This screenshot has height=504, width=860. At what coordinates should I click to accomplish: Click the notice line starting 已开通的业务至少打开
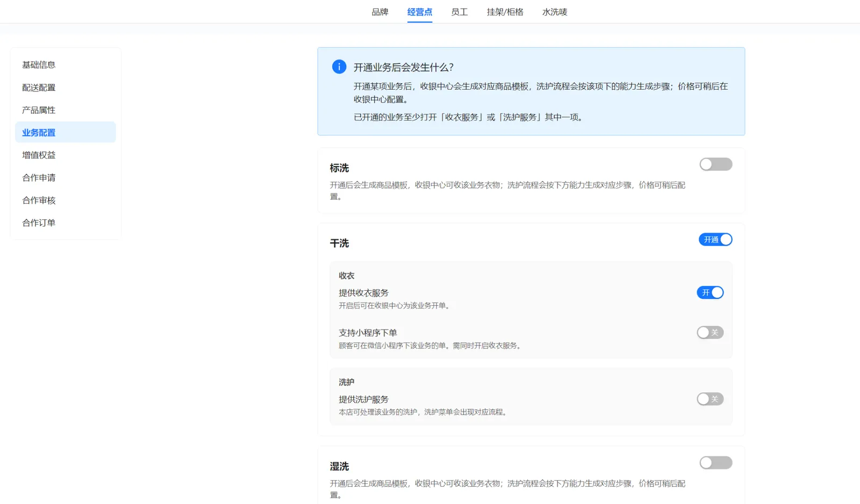coord(470,117)
